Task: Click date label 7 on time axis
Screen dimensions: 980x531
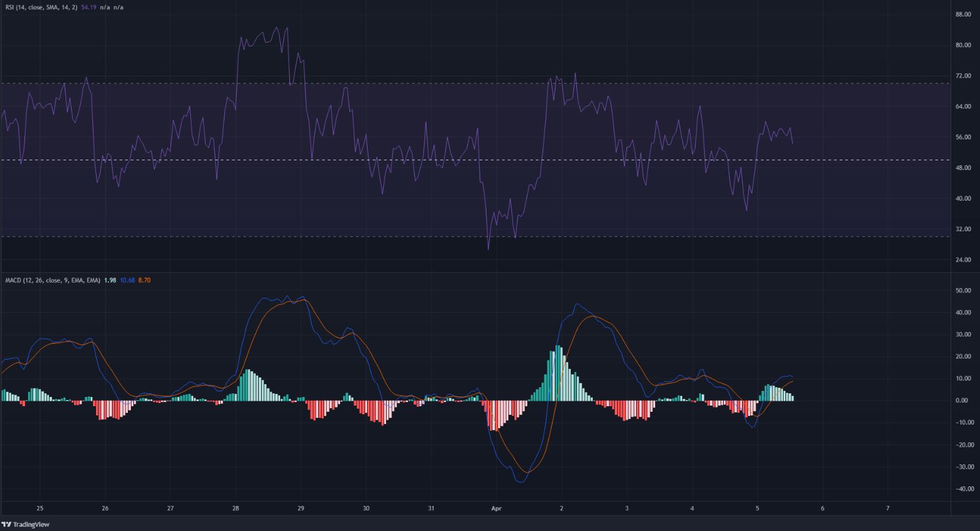Action: pyautogui.click(x=888, y=508)
